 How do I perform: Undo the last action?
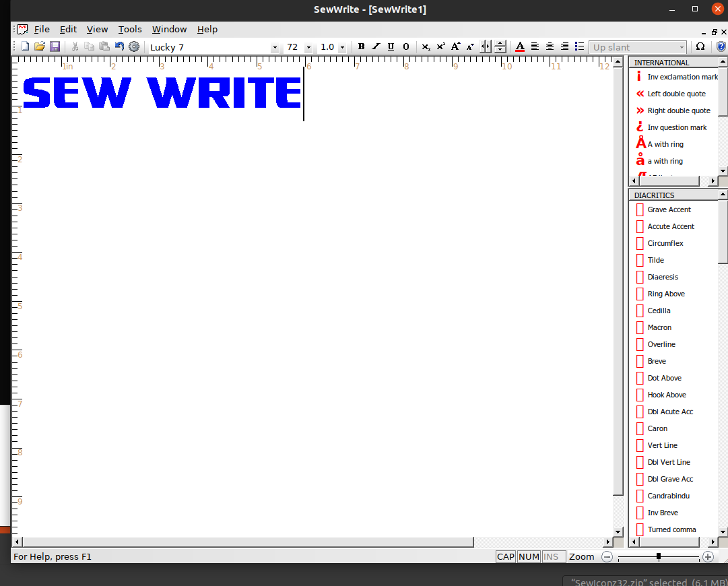[x=119, y=46]
